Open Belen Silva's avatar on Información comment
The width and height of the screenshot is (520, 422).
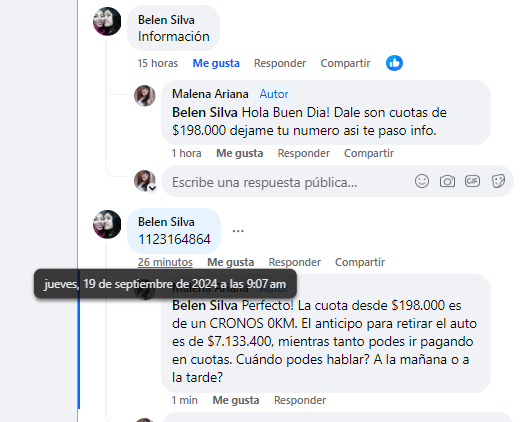(x=107, y=21)
